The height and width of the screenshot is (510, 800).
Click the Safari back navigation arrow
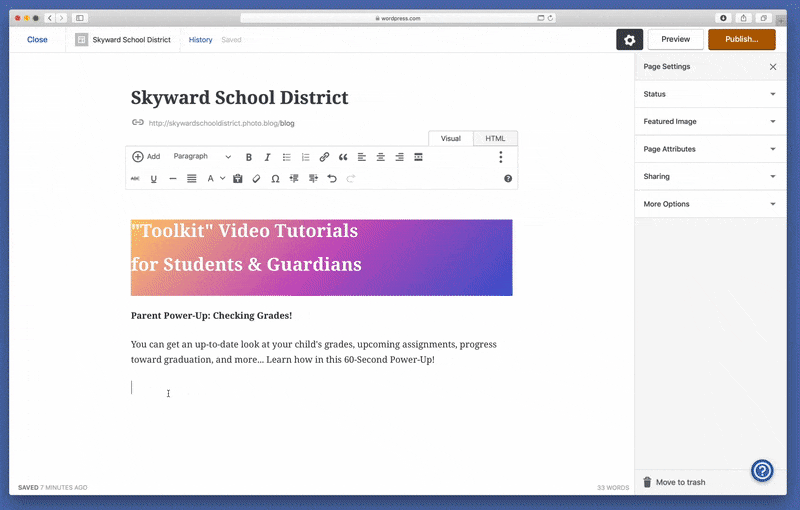coord(50,18)
